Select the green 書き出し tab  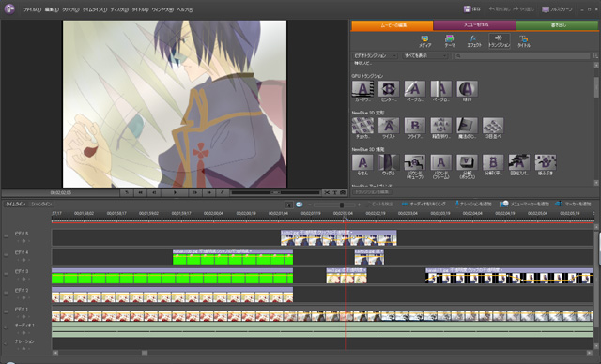pos(557,25)
